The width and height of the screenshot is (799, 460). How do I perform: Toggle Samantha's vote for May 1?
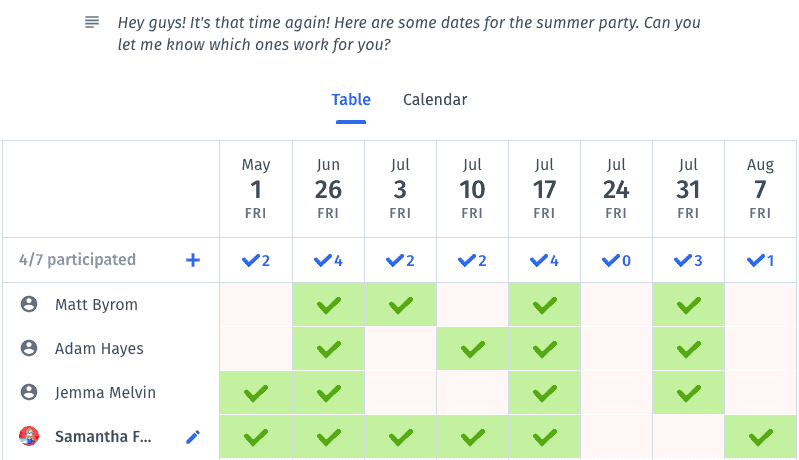(256, 437)
